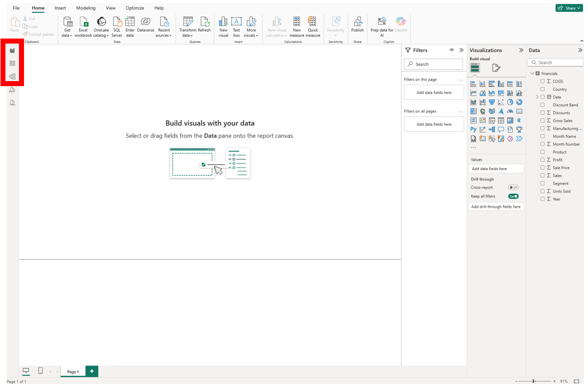The width and height of the screenshot is (588, 392).
Task: Show or hide filters eye icon
Action: click(x=451, y=50)
